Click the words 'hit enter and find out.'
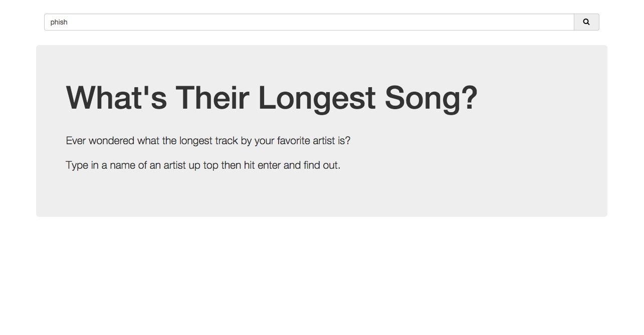Viewport: 644px width, 335px height. point(292,165)
